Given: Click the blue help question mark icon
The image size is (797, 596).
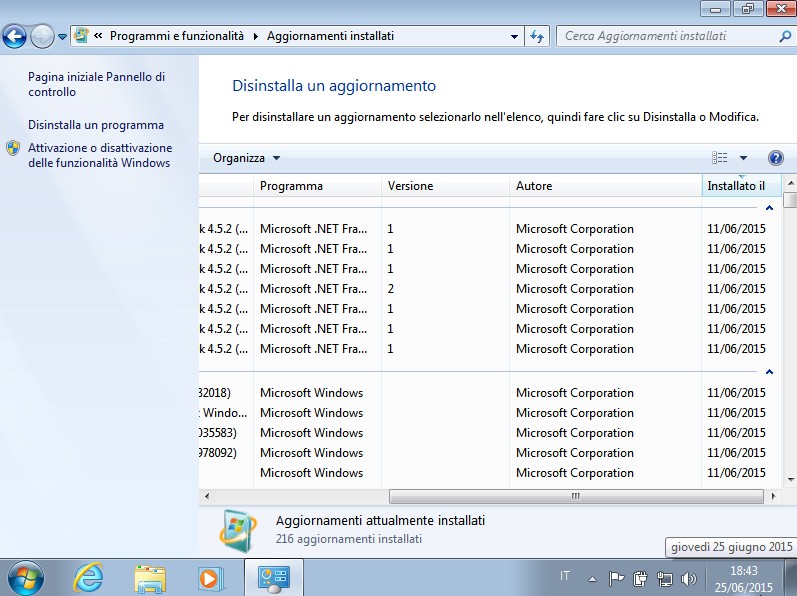Looking at the screenshot, I should click(776, 158).
